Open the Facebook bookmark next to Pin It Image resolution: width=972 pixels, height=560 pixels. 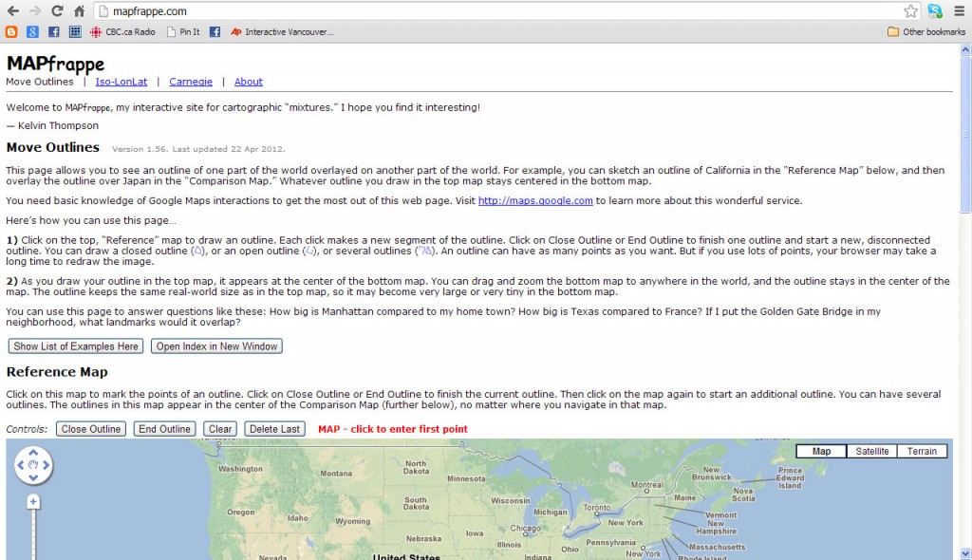(x=215, y=31)
